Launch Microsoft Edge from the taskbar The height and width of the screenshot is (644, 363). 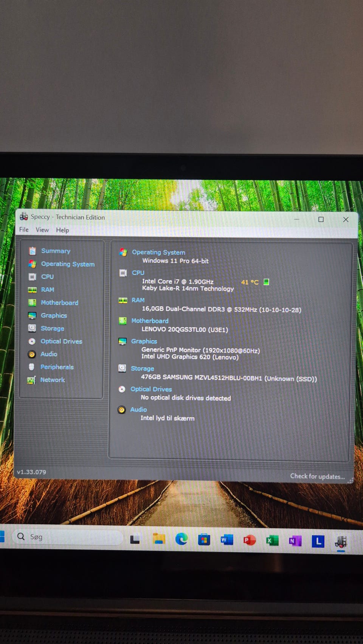click(x=181, y=539)
